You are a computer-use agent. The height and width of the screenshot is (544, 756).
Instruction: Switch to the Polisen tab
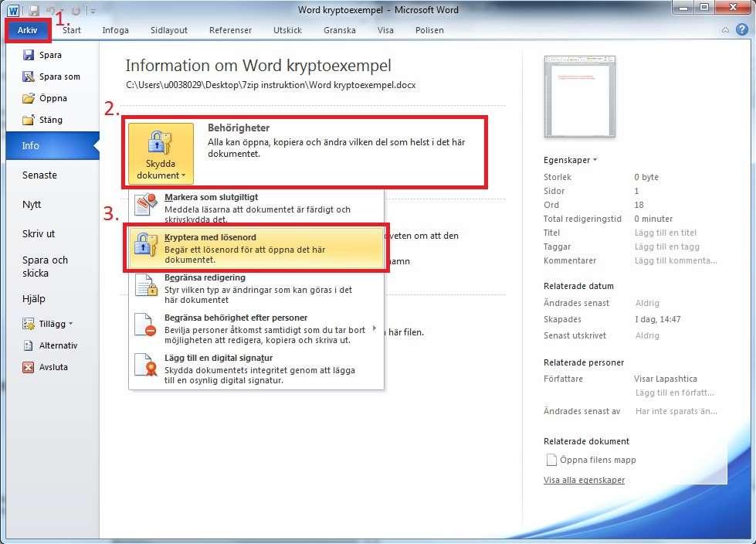tap(429, 30)
